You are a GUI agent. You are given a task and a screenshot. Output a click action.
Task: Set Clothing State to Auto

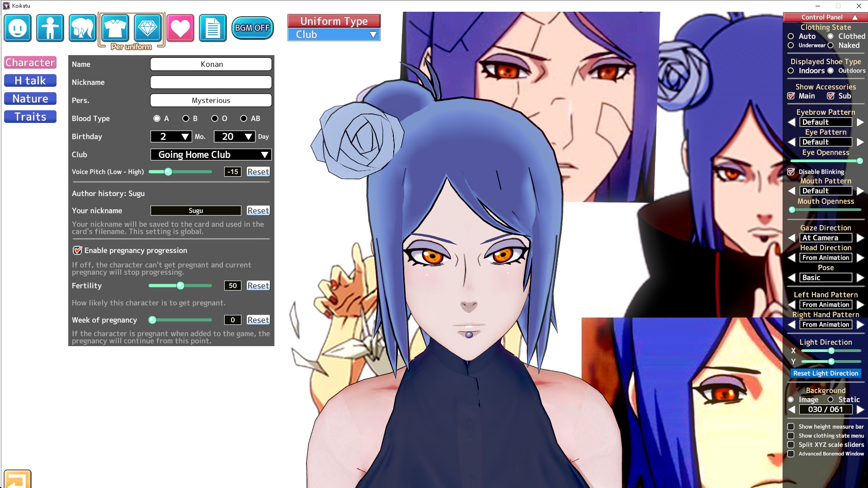pos(791,36)
